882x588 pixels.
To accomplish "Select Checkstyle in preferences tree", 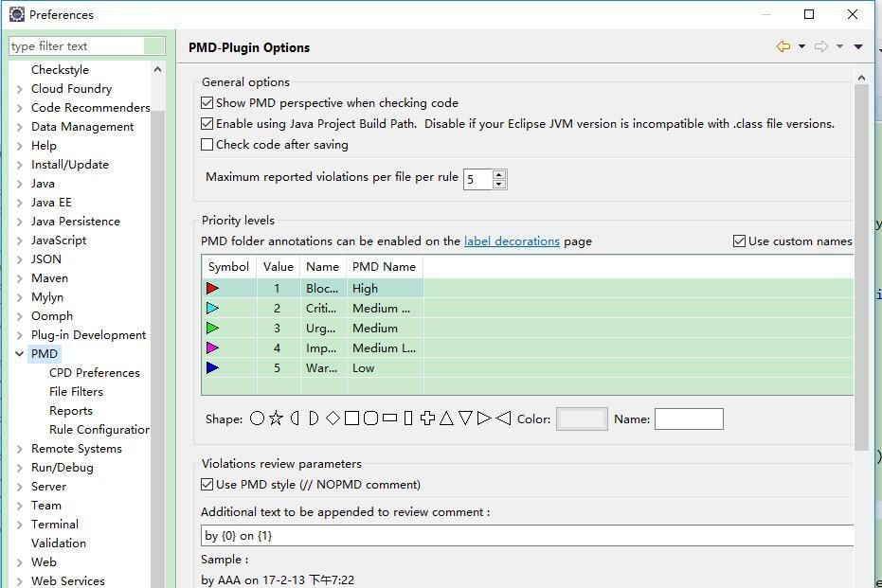I will [61, 70].
